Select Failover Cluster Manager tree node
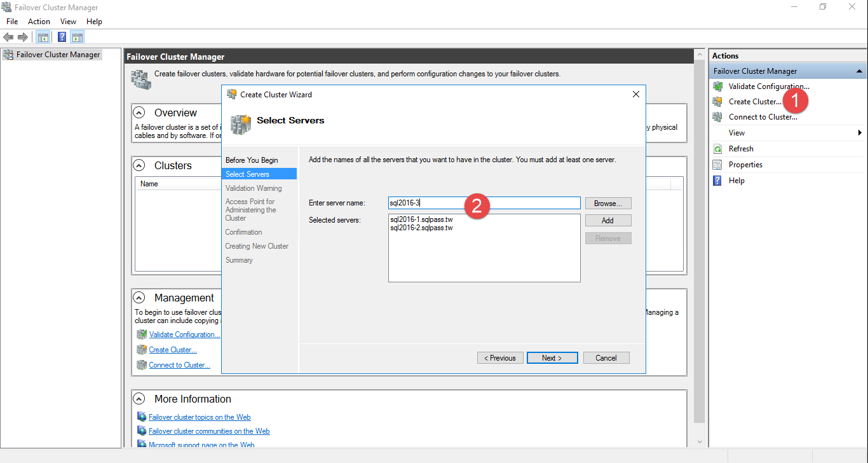Image resolution: width=868 pixels, height=463 pixels. coord(58,55)
